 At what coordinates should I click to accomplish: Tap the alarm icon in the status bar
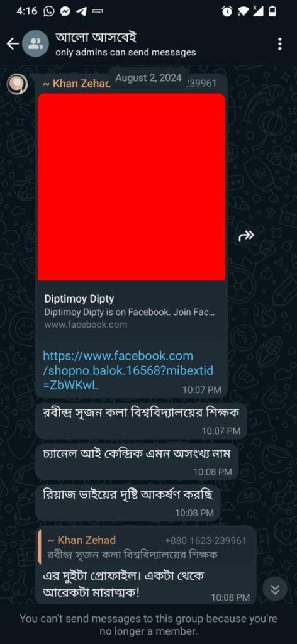tap(227, 12)
